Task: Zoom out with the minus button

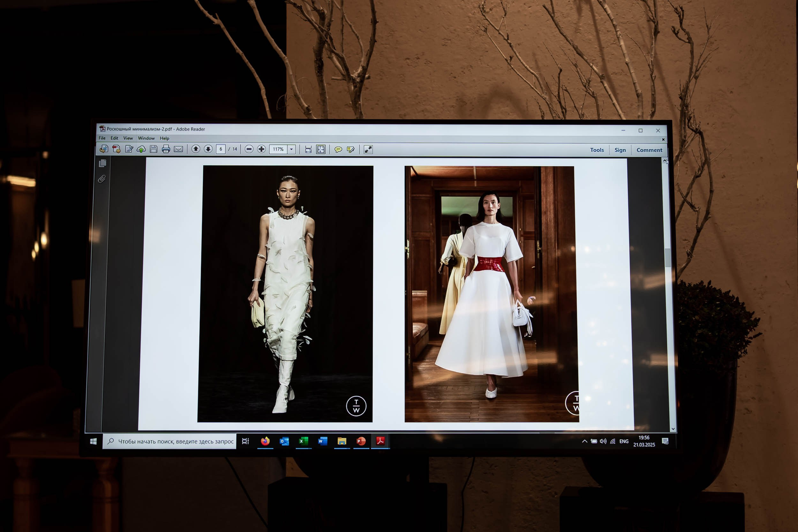Action: tap(249, 149)
